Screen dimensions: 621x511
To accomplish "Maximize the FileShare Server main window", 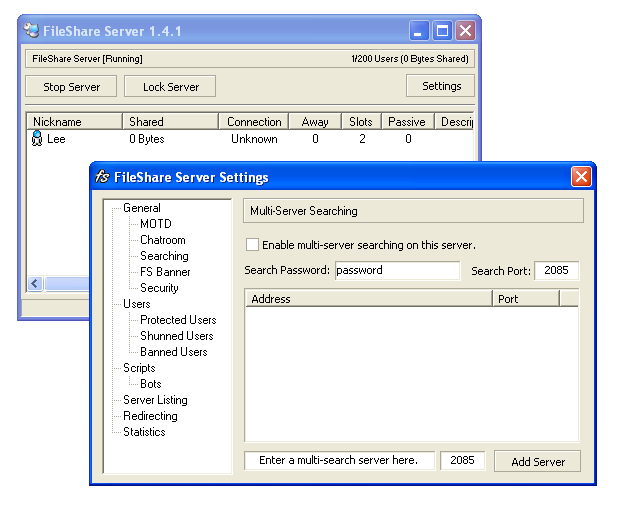I will click(442, 30).
